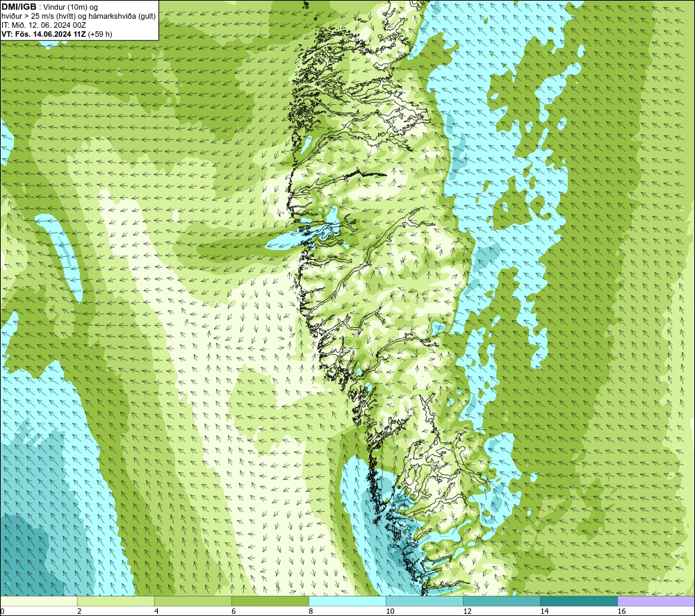The height and width of the screenshot is (616, 695).
Task: Click the 'IT: Mið. 12. 06. 2024 00Z' line
Action: pos(44,25)
